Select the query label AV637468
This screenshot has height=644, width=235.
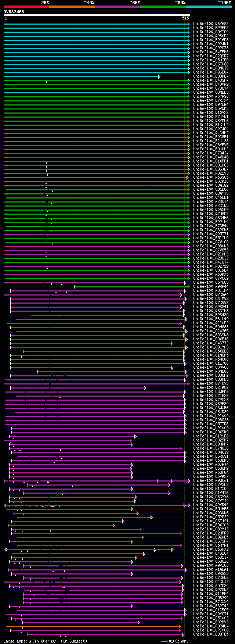[14, 12]
